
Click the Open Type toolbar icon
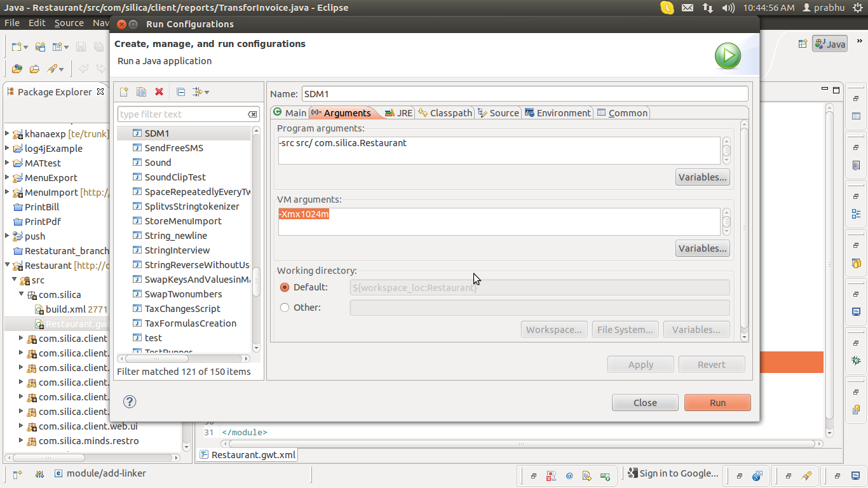coord(17,69)
